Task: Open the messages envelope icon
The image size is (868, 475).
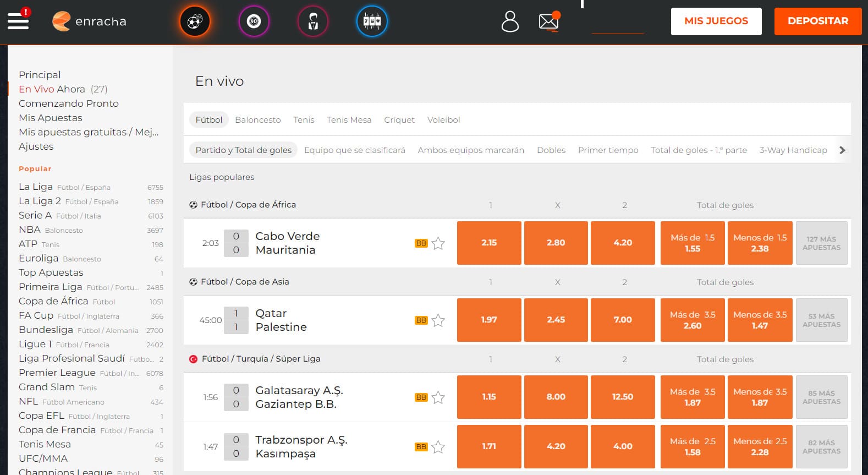Action: coord(549,21)
